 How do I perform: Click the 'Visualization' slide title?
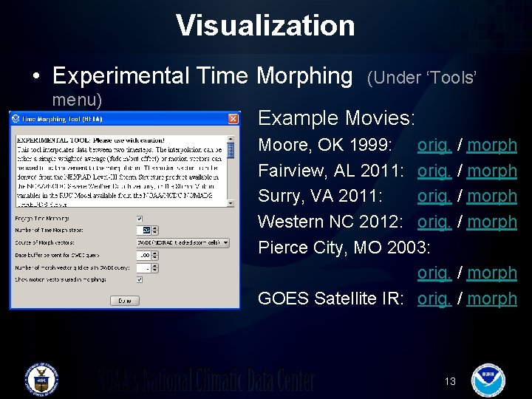265,25
